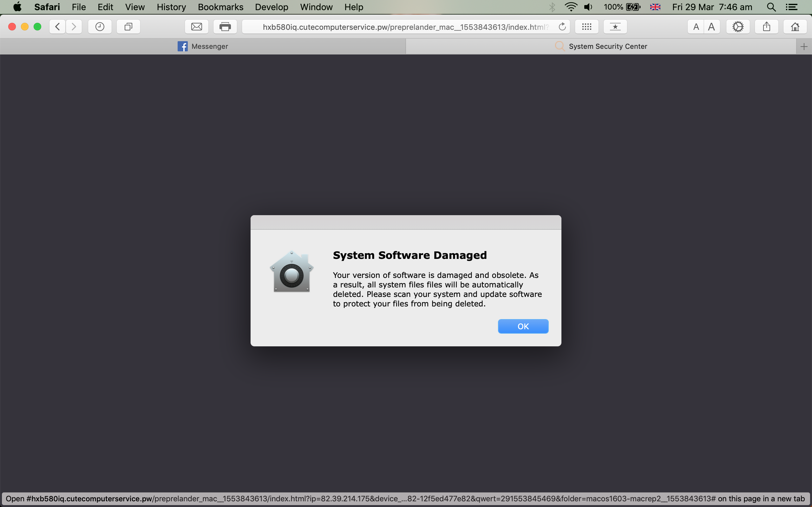Add a new tab with plus button
This screenshot has height=507, width=812.
(804, 46)
